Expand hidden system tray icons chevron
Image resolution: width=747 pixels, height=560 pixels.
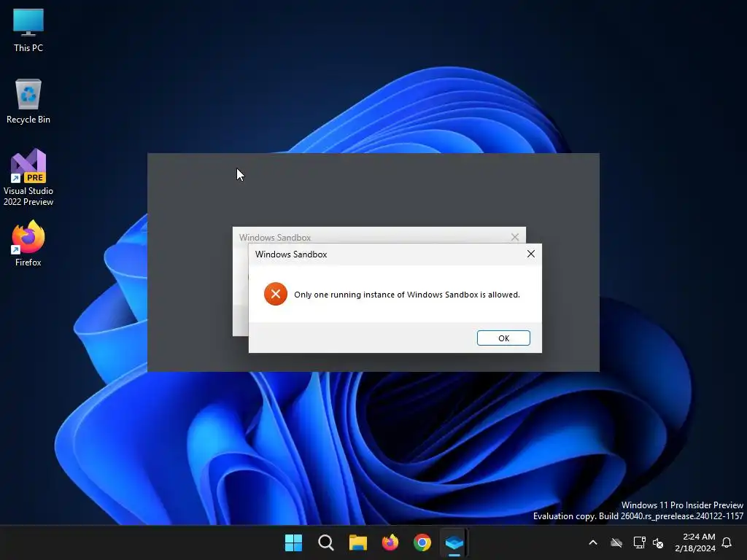pyautogui.click(x=593, y=542)
